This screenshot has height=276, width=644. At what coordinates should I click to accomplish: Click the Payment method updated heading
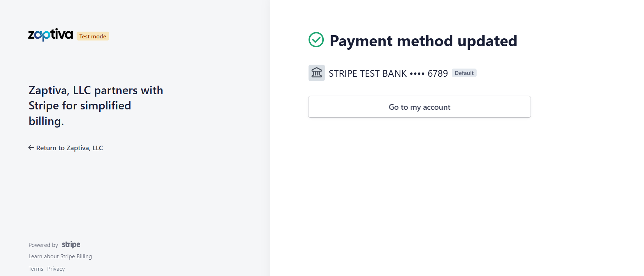423,41
